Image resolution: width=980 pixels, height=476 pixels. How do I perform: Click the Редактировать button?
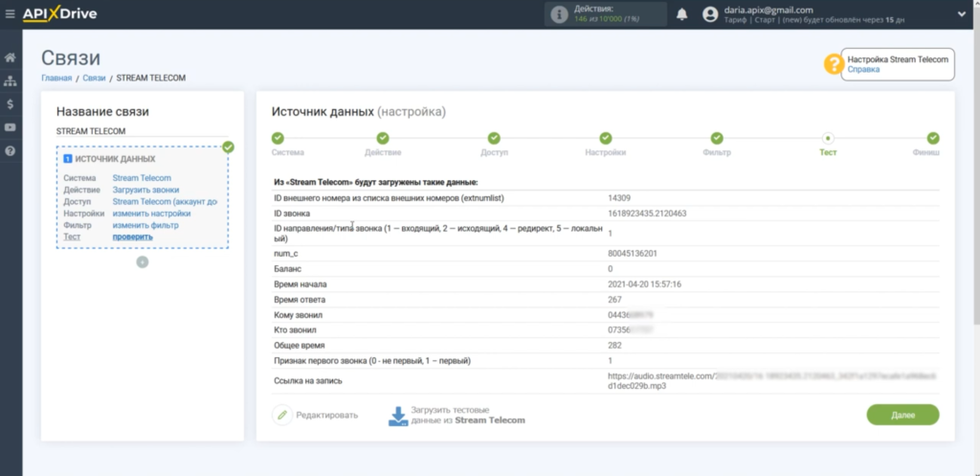point(316,415)
